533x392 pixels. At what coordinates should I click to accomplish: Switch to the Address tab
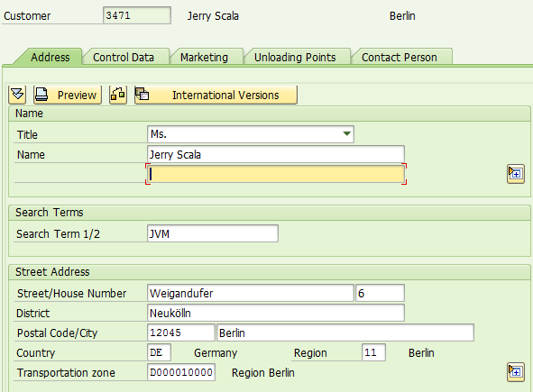pos(50,57)
